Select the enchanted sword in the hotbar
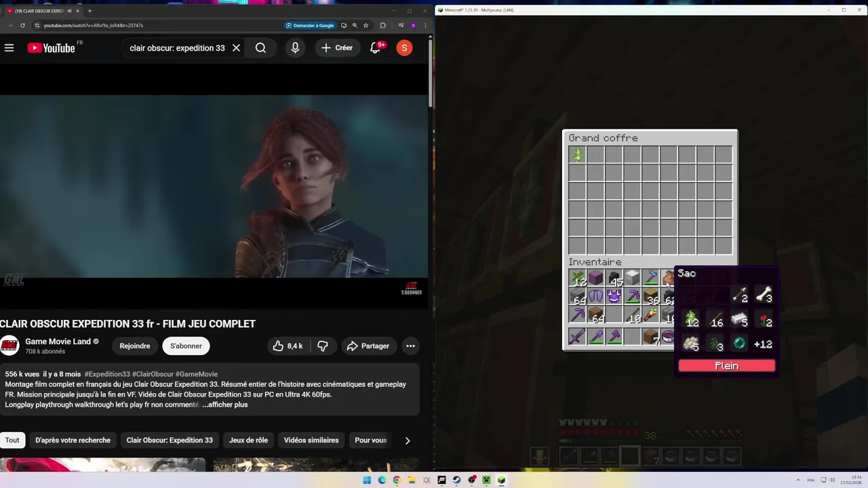The image size is (868, 488). [577, 337]
